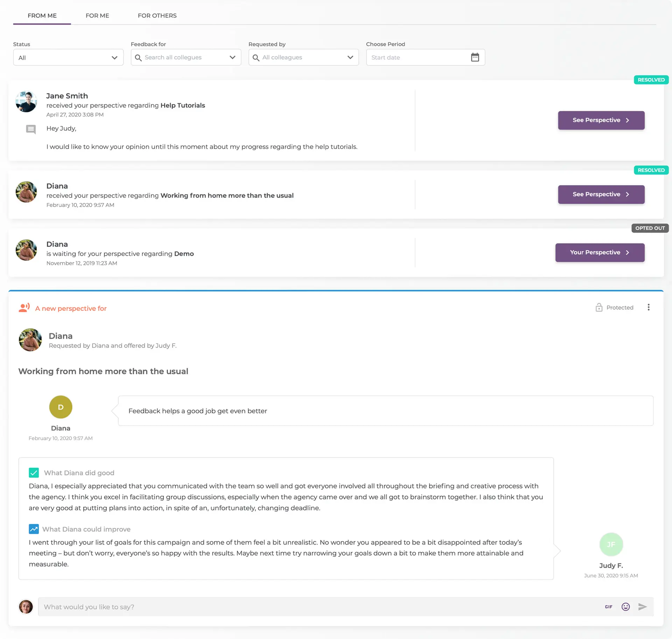
Task: Click the GIF icon in message box
Action: (609, 607)
